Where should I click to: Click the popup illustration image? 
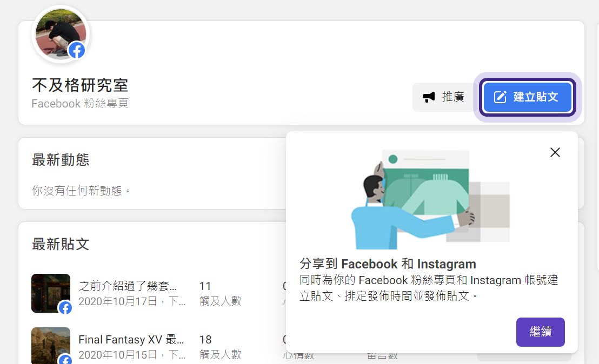click(430, 199)
